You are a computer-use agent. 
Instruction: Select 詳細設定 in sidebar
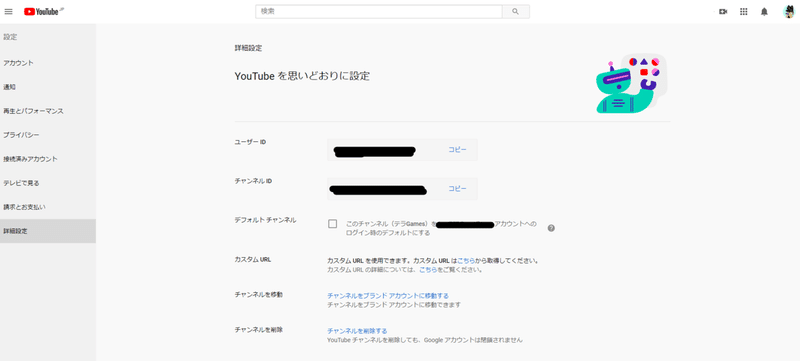pyautogui.click(x=48, y=231)
